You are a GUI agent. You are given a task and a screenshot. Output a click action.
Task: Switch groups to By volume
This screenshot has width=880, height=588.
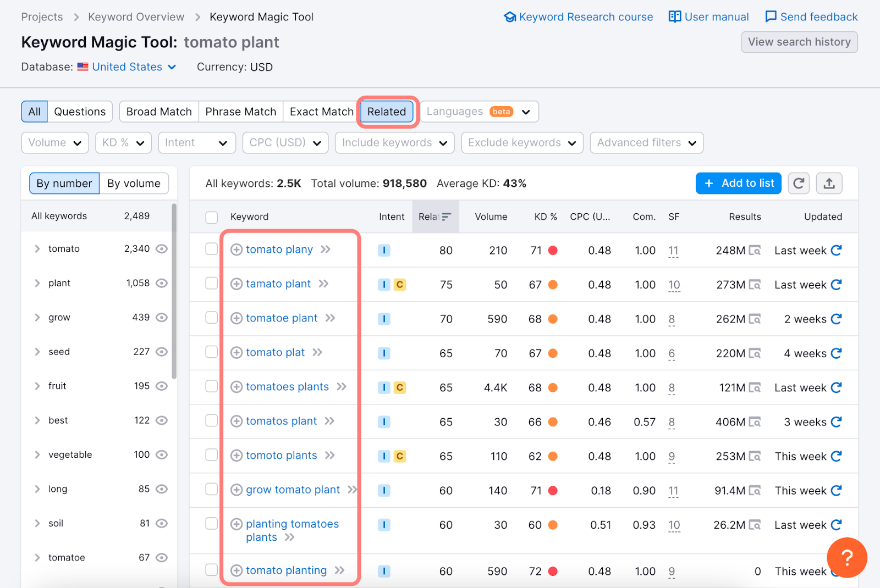[134, 184]
